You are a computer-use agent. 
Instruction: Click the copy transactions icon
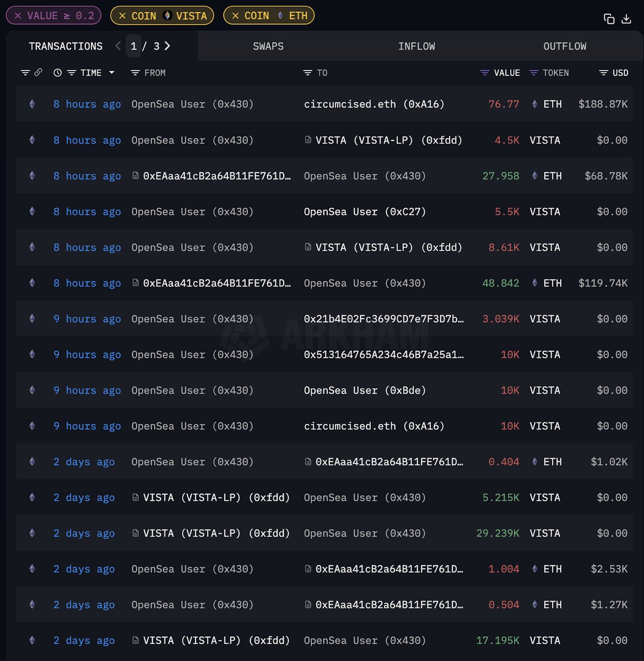[x=609, y=18]
